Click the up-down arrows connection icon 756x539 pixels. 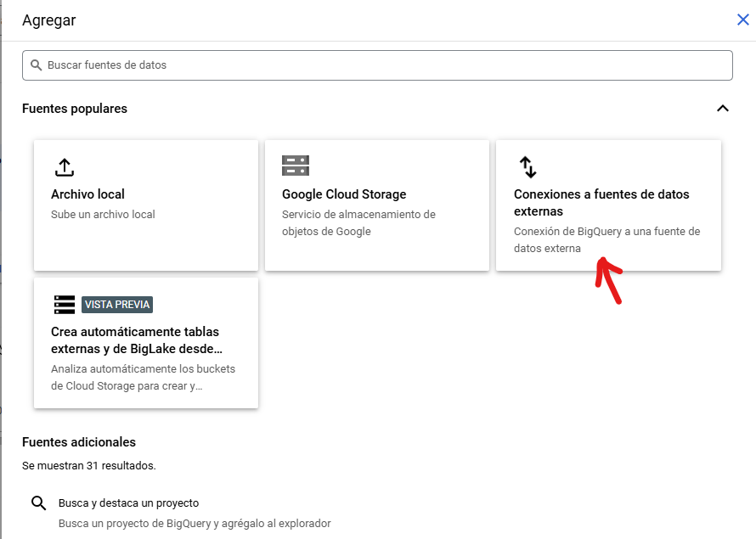[x=528, y=167]
